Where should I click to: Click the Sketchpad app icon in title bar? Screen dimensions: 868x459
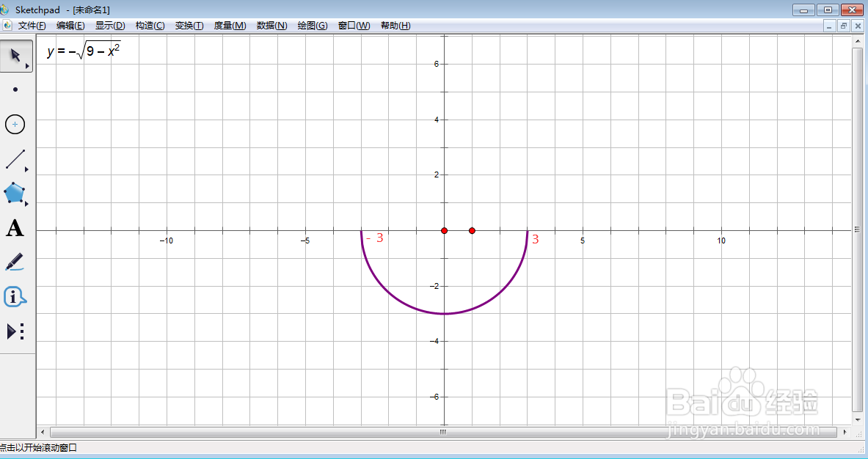(x=4, y=10)
